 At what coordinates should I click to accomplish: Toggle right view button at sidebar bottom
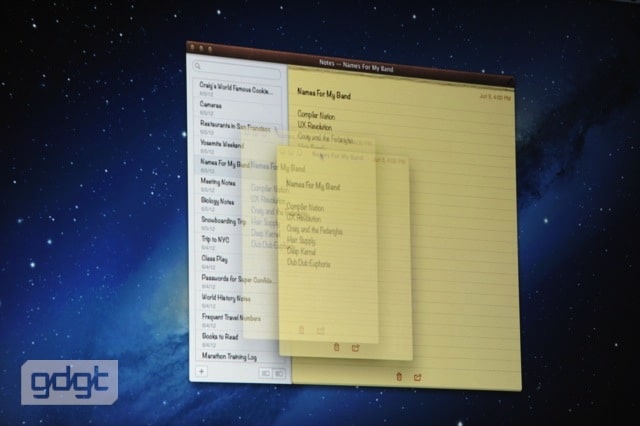point(279,374)
